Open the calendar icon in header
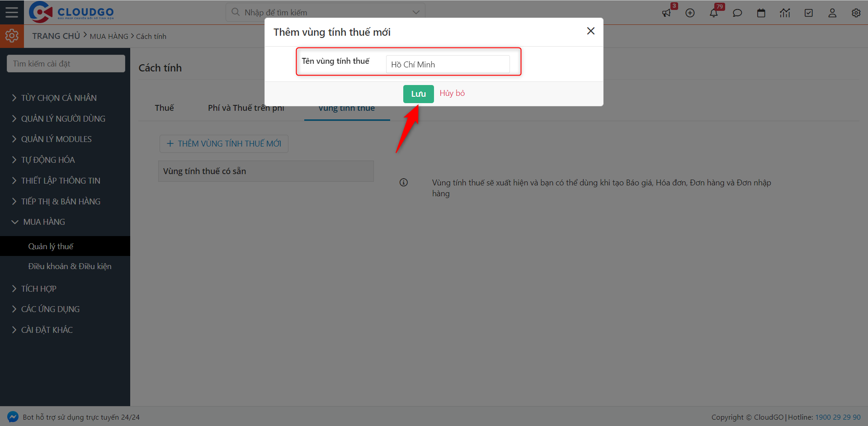The width and height of the screenshot is (868, 426). point(761,13)
